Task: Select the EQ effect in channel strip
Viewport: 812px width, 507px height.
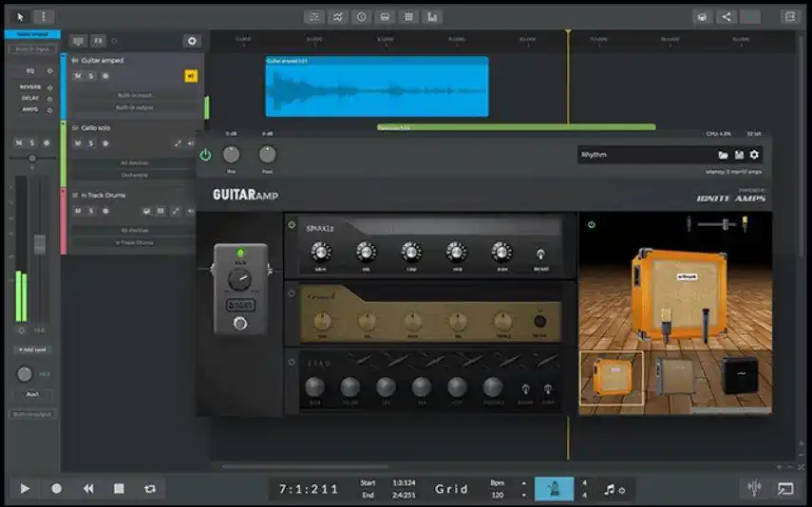Action: tap(30, 71)
